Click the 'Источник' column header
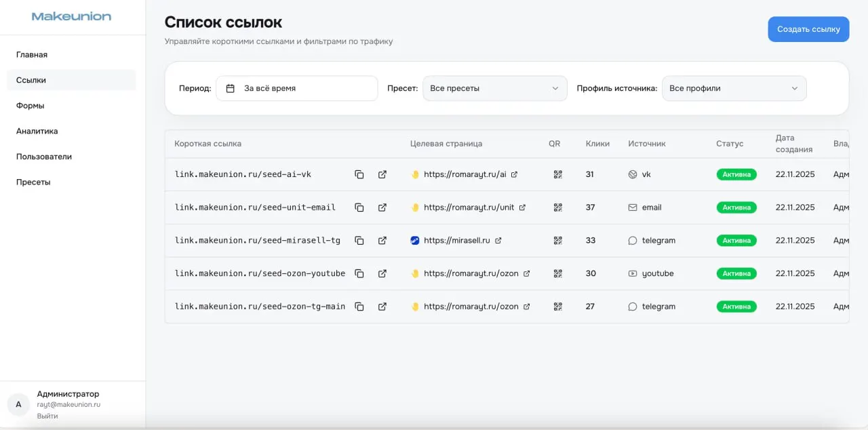The height and width of the screenshot is (430, 868). tap(647, 144)
